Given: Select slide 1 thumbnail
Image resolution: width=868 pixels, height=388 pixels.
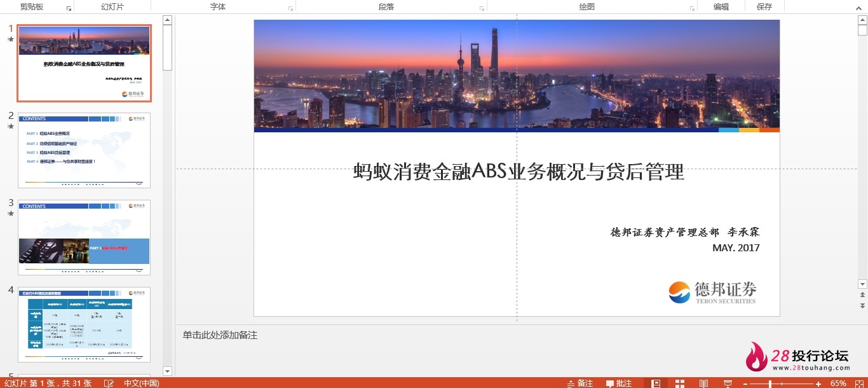Looking at the screenshot, I should [x=84, y=64].
